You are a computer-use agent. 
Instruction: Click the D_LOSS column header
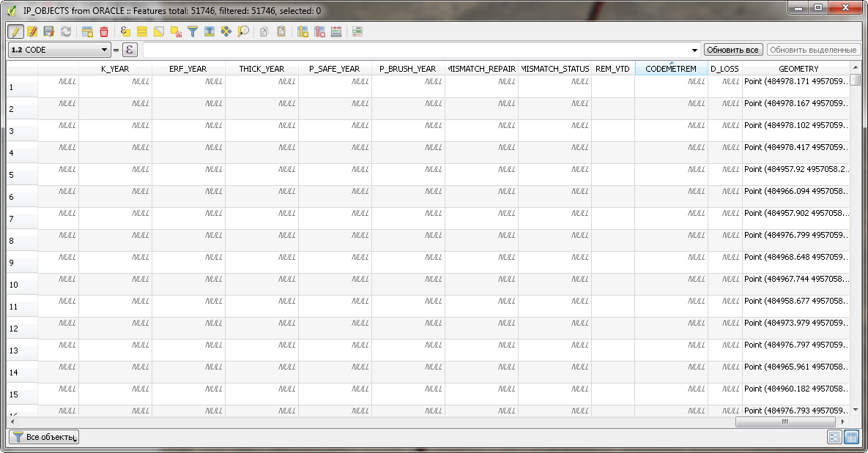point(724,69)
